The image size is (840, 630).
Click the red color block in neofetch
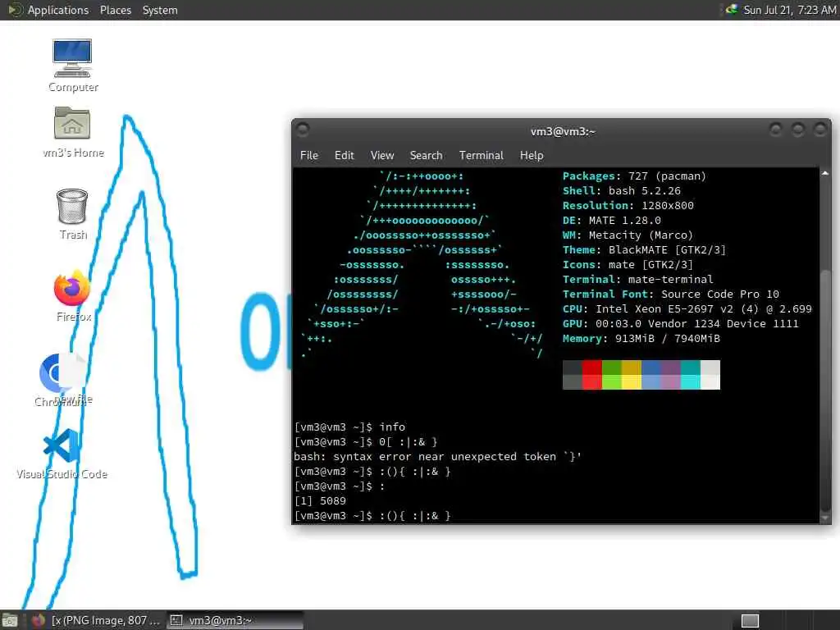(592, 374)
